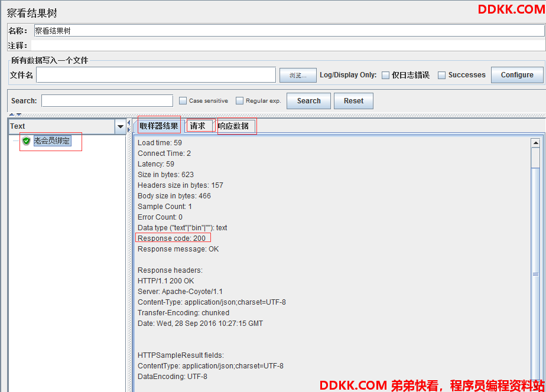Click the Search text input field

tap(108, 101)
